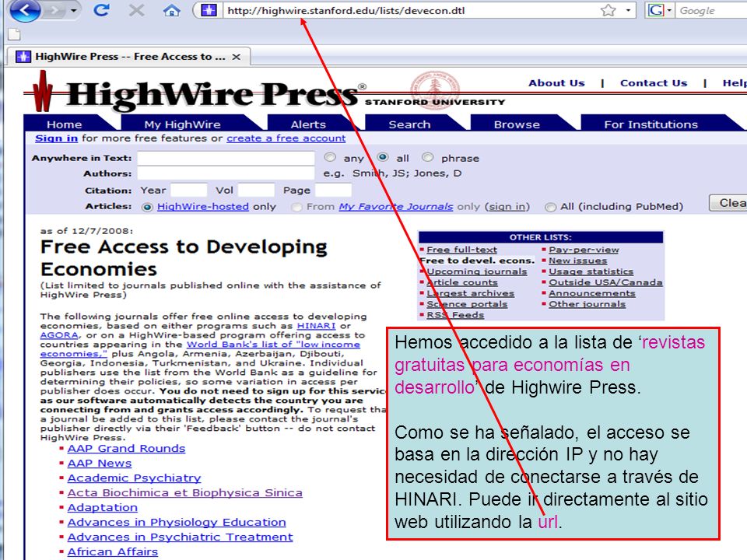Open the My Favorite Journals link

[x=396, y=206]
